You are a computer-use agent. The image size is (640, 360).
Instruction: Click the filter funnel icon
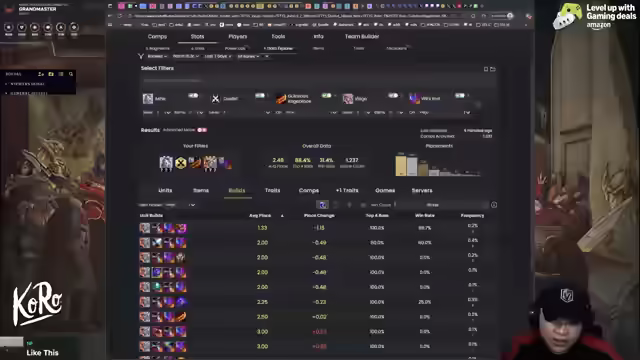141,56
